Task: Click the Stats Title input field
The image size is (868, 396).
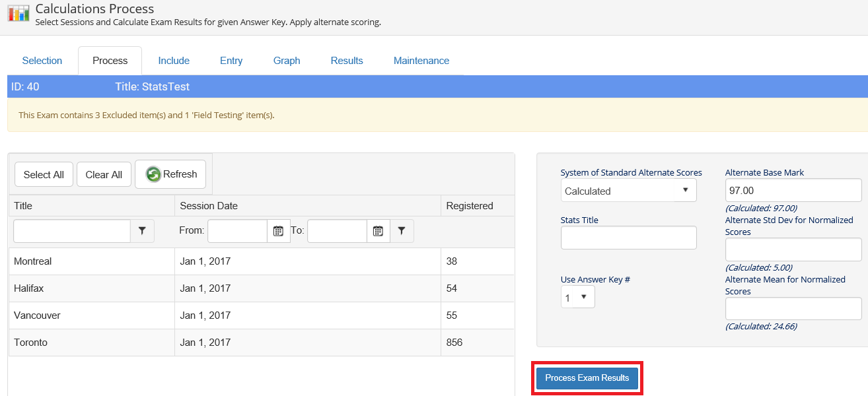Action: tap(628, 238)
